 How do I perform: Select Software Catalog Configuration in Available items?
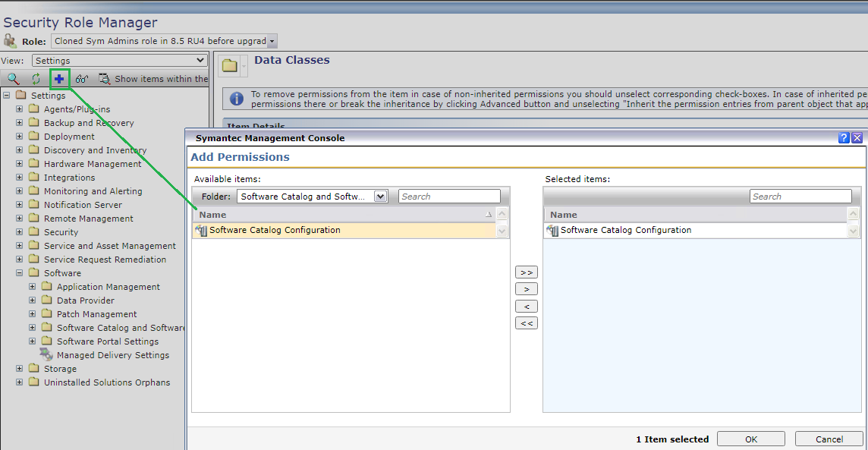[275, 230]
